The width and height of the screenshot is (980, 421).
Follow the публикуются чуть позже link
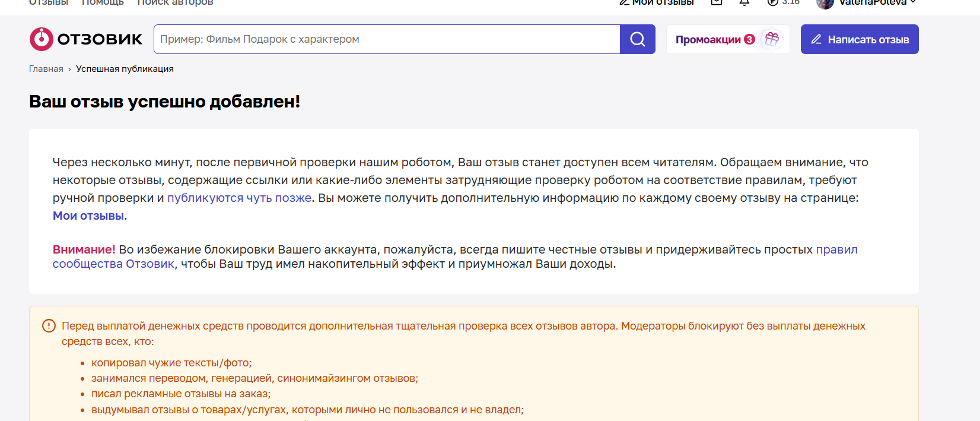(x=239, y=198)
